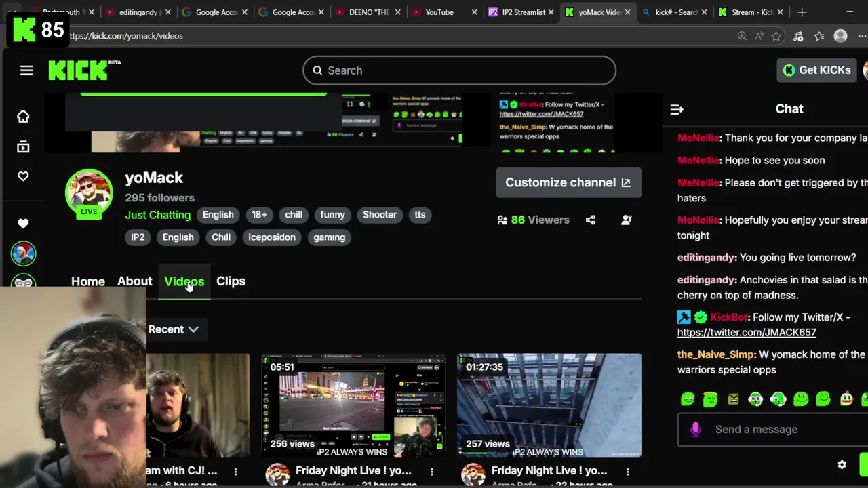Image resolution: width=868 pixels, height=488 pixels.
Task: Click Customize channel button
Action: tap(568, 182)
